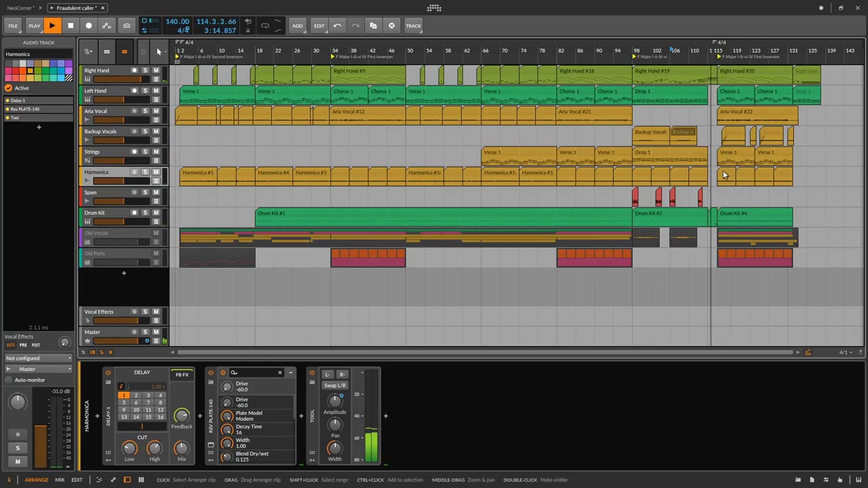Record-arm the Drum Kit track
This screenshot has width=868, height=488.
[x=134, y=213]
